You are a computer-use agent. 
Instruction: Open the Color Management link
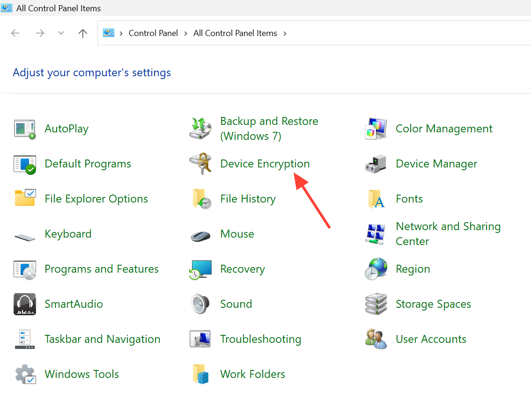(444, 129)
